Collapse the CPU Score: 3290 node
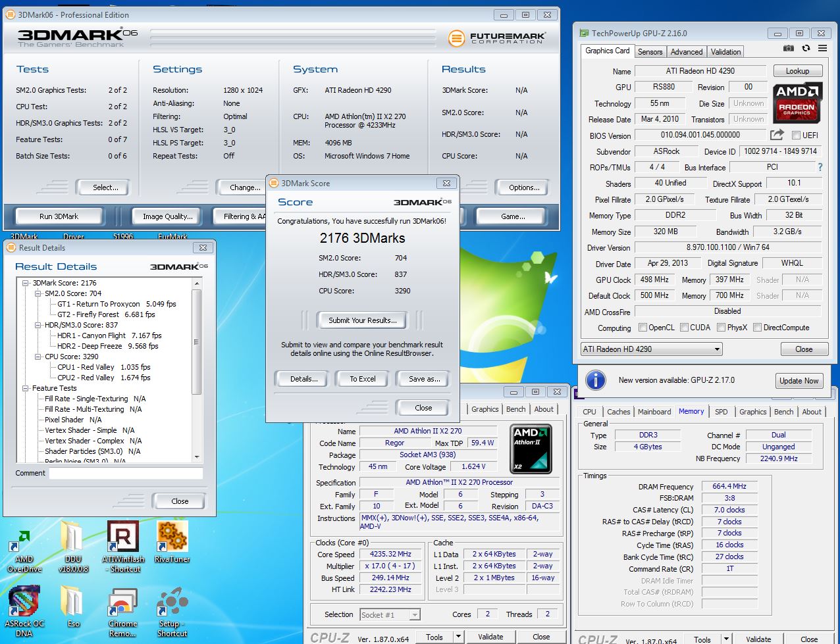This screenshot has height=644, width=840. point(38,357)
